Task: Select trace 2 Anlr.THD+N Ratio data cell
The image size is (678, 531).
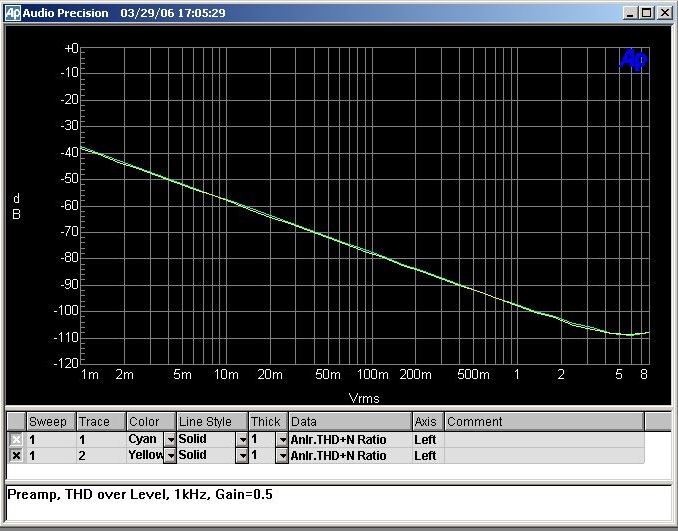Action: [349, 456]
